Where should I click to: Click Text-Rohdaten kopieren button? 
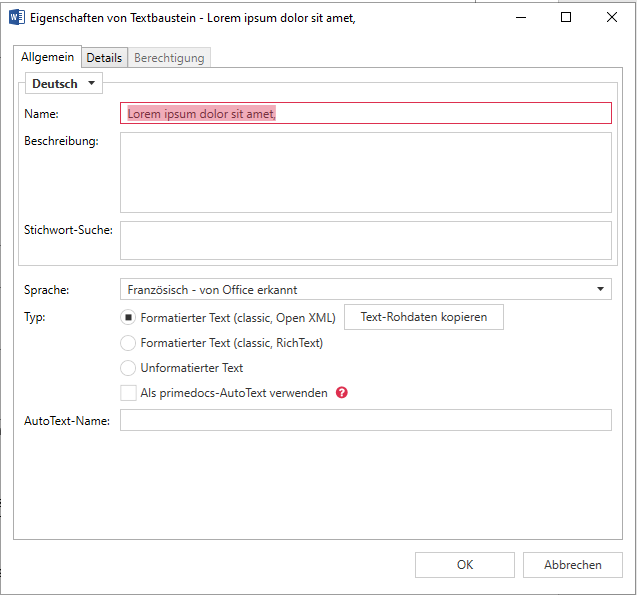pyautogui.click(x=424, y=317)
